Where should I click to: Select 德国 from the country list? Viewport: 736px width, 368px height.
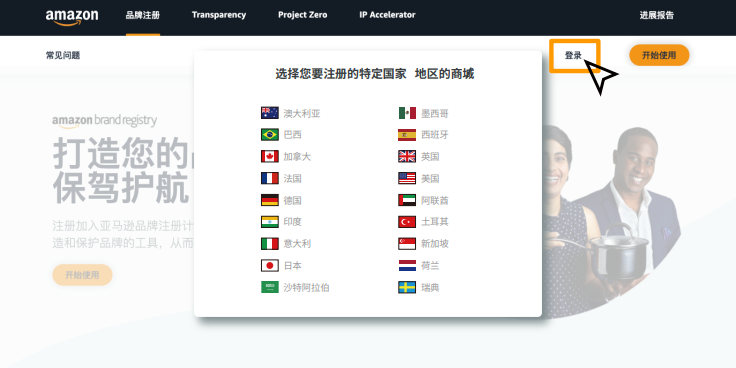coord(292,200)
